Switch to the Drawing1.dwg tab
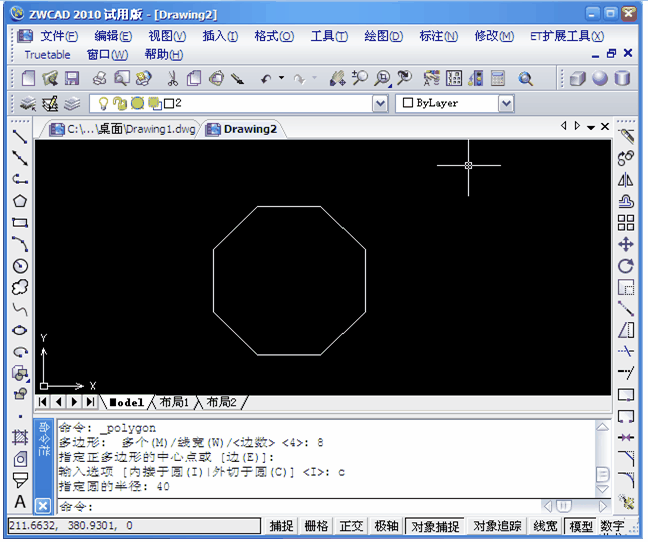 point(123,129)
